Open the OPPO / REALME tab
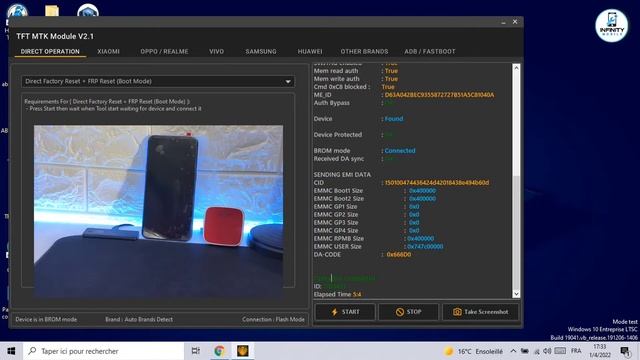 (164, 51)
